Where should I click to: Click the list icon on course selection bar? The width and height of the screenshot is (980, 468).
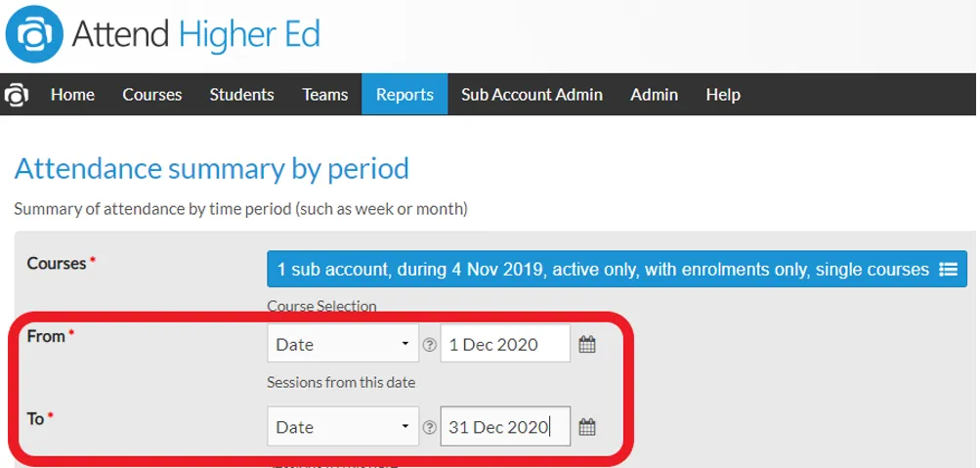point(948,270)
